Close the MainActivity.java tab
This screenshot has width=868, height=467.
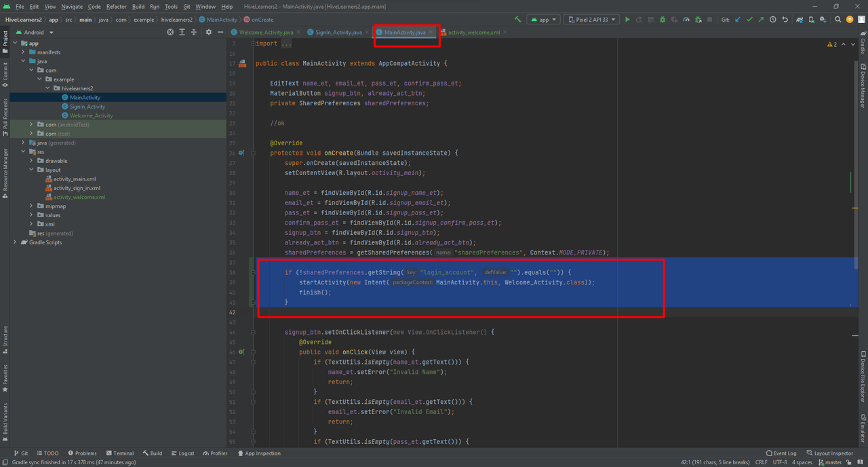(431, 32)
